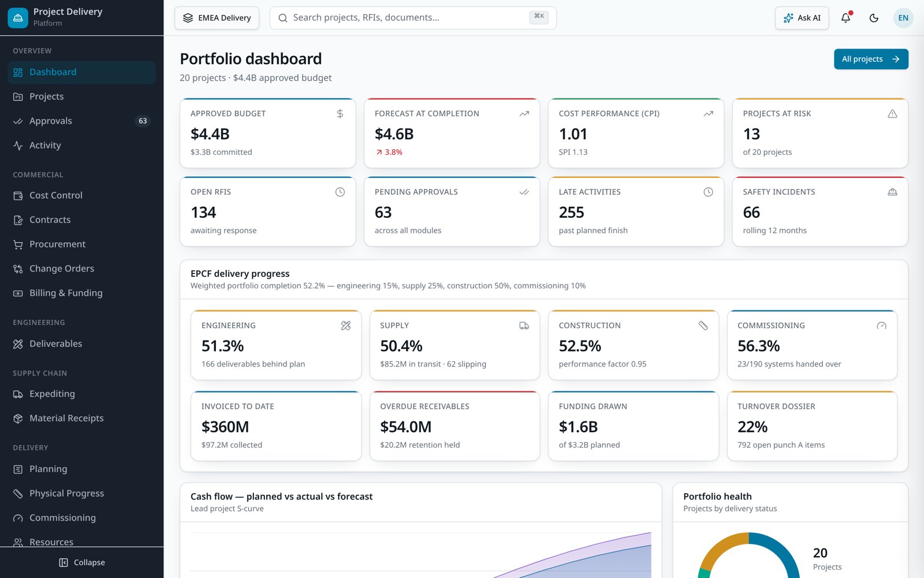The width and height of the screenshot is (924, 578).
Task: Click the dollar icon on Approved Budget
Action: click(340, 114)
